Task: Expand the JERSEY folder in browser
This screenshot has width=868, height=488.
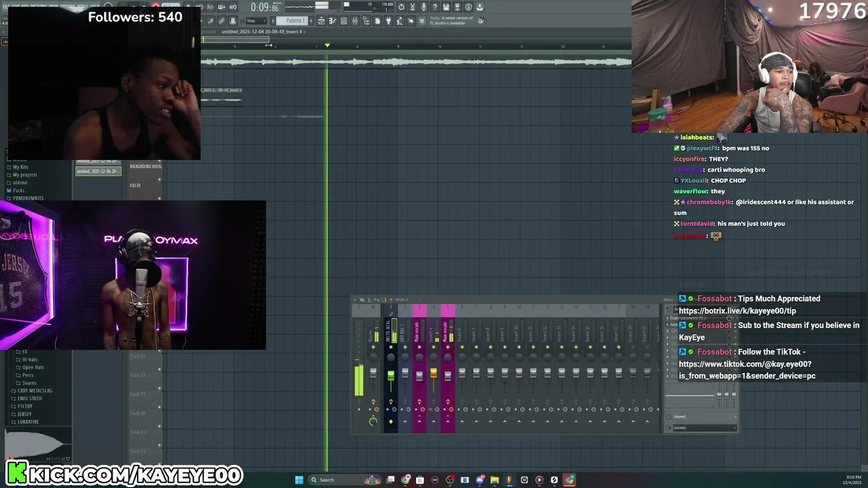Action: tap(21, 414)
